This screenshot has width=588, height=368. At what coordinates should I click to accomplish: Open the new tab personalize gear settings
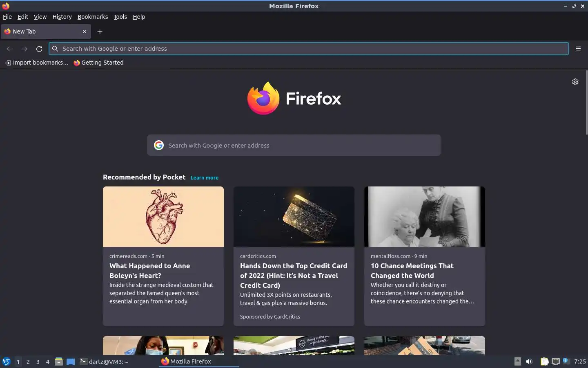[575, 82]
